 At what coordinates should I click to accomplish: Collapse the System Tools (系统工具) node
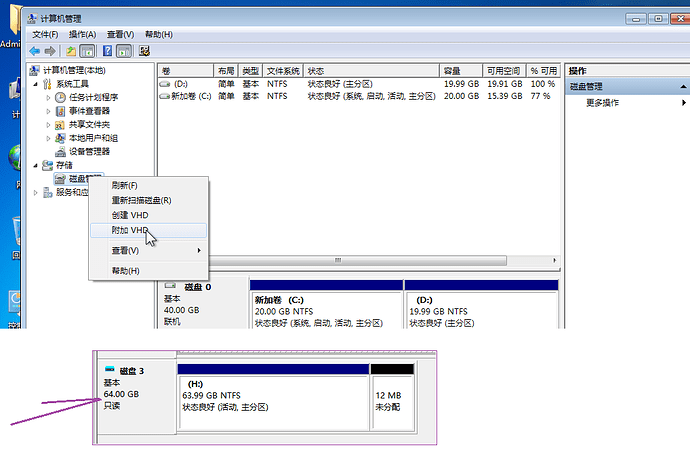click(36, 85)
